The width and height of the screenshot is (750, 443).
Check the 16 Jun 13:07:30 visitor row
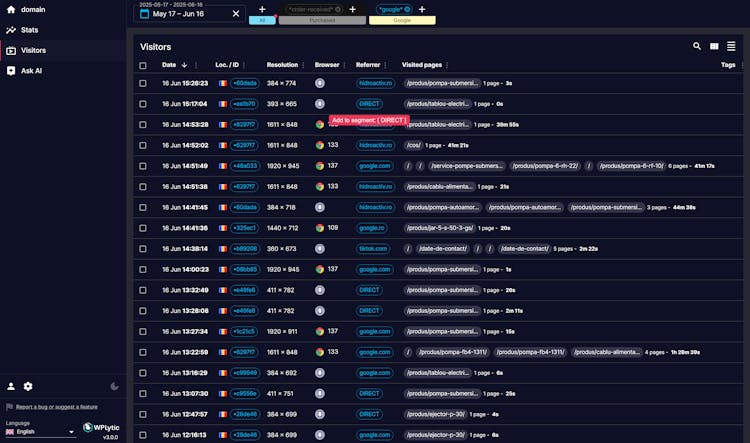point(143,393)
